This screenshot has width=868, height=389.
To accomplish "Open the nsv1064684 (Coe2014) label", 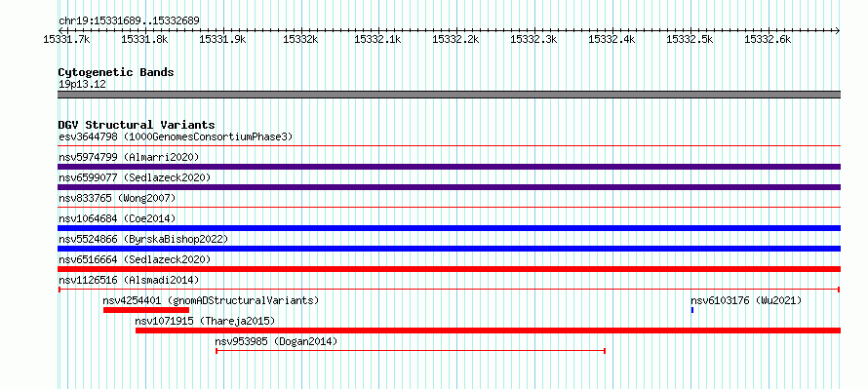I will (x=117, y=218).
